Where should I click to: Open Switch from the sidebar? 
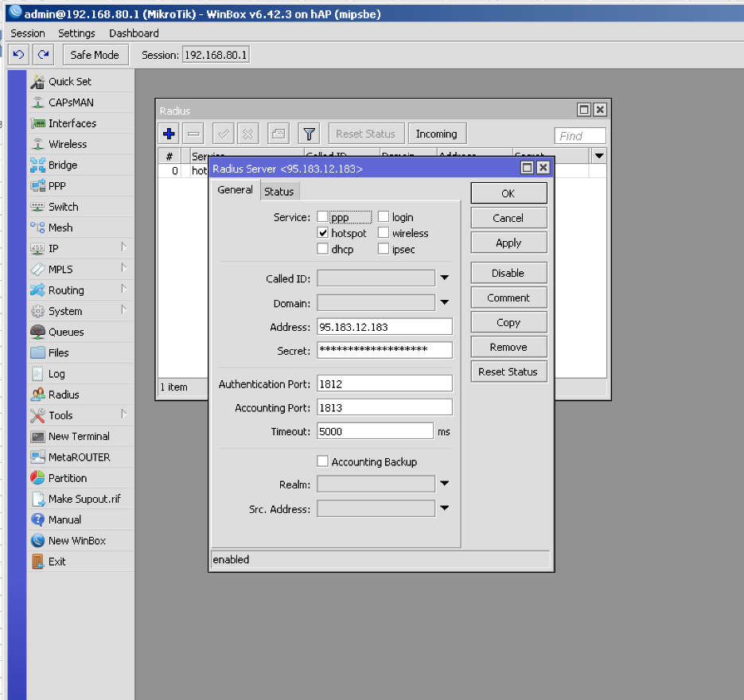[x=80, y=207]
